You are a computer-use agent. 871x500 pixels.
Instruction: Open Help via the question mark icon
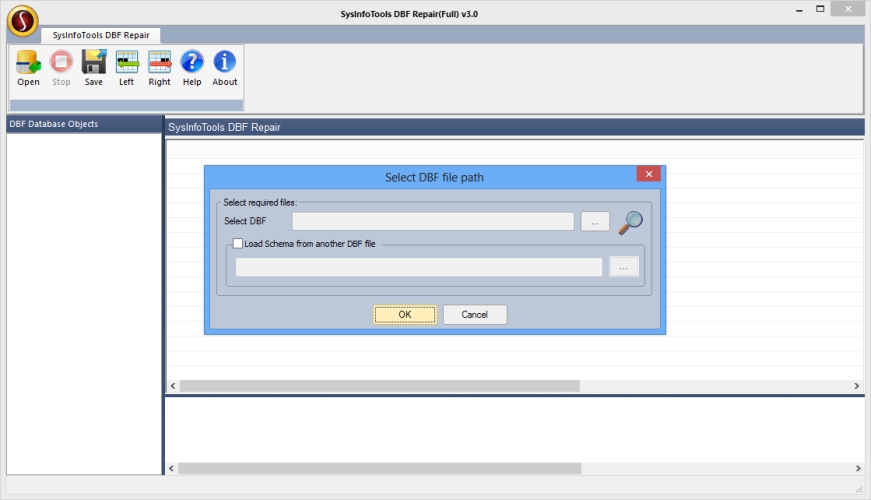coord(192,62)
